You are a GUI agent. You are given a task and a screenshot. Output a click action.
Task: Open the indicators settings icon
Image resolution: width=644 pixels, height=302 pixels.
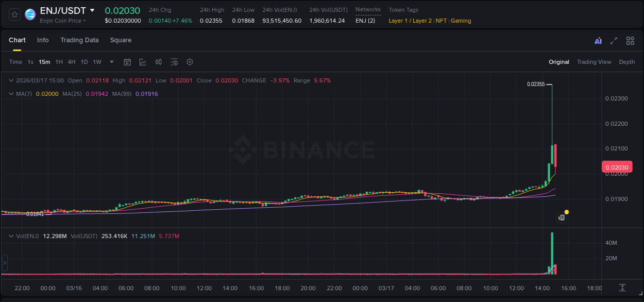click(x=174, y=61)
